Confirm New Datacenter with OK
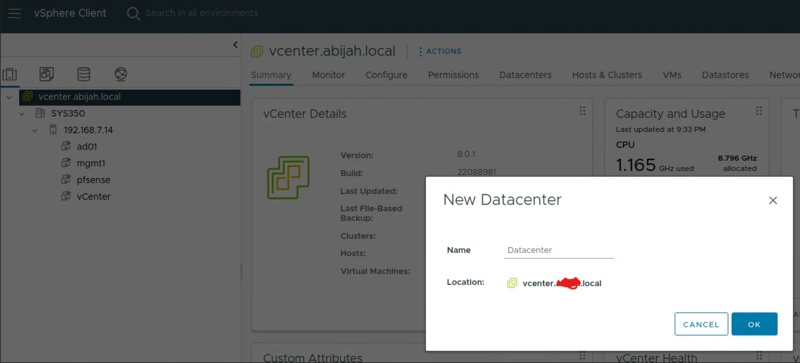This screenshot has width=800, height=363. (x=754, y=324)
